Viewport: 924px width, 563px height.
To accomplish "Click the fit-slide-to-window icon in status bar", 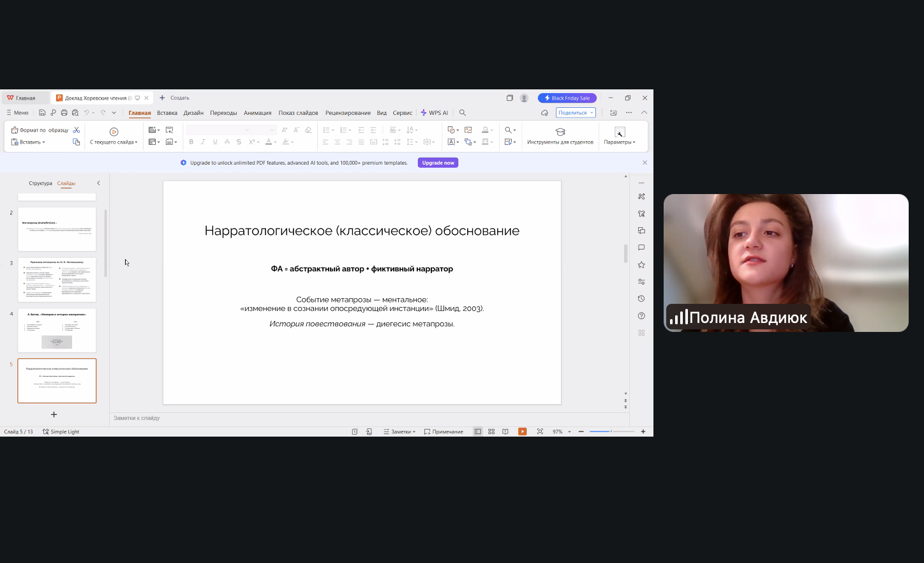I will [x=540, y=432].
